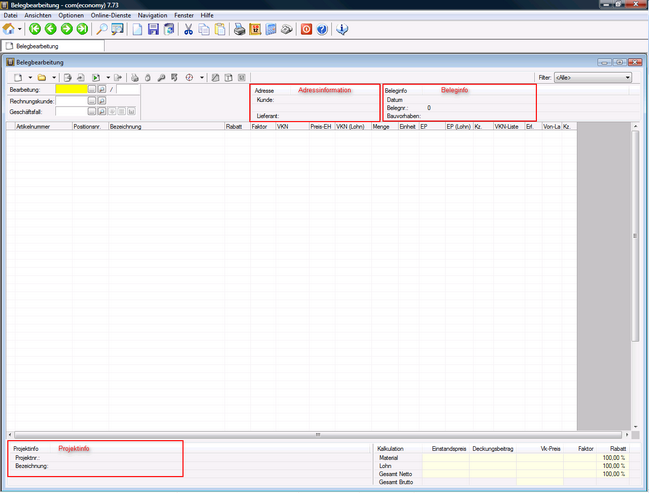Go to next record green arrow
The height and width of the screenshot is (493, 649).
[x=67, y=29]
